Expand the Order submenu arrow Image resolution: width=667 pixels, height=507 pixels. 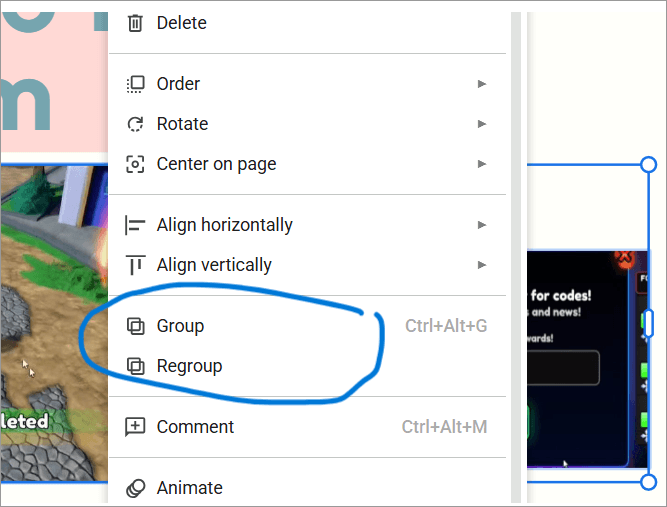[482, 84]
